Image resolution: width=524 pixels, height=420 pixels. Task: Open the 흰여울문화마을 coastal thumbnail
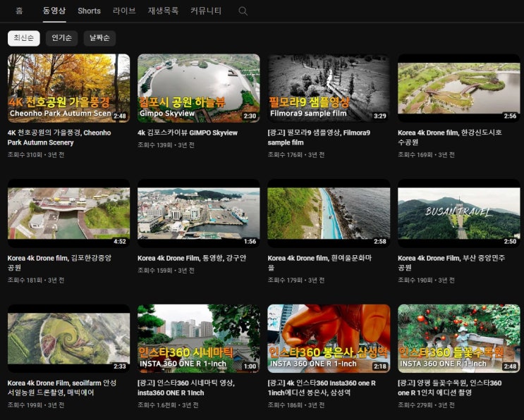click(329, 214)
